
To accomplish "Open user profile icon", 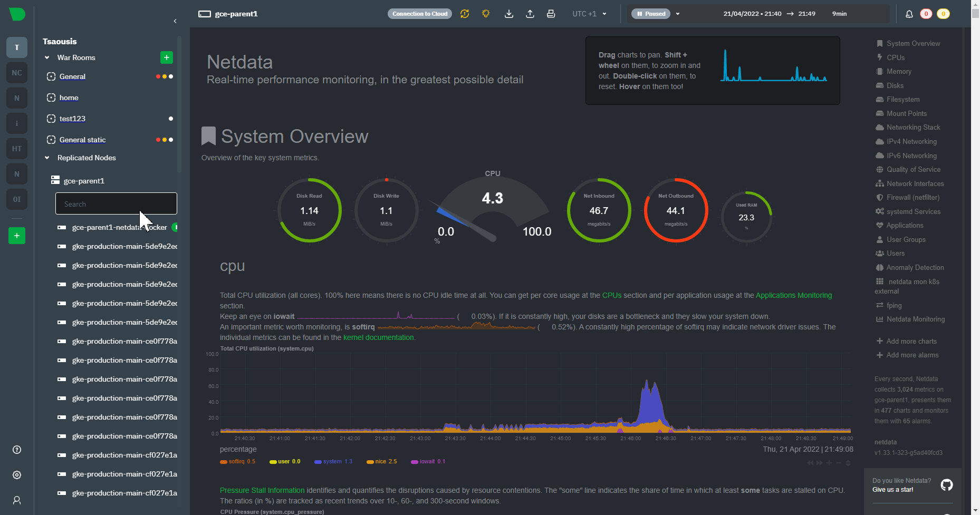I will click(17, 500).
